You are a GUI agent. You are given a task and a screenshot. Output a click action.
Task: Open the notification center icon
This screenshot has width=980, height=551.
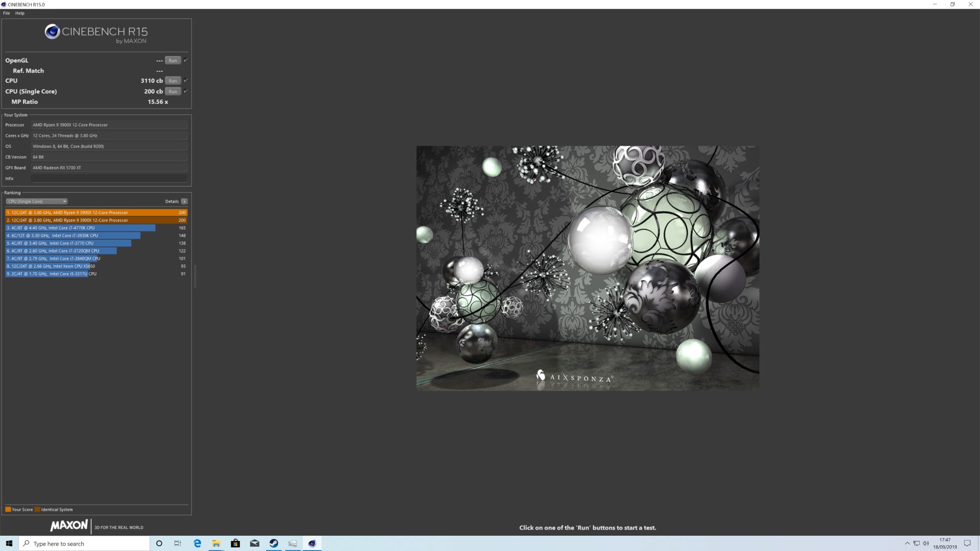967,543
